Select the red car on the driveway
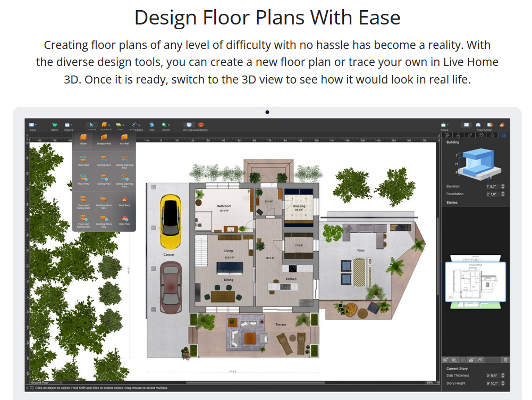 (x=171, y=288)
